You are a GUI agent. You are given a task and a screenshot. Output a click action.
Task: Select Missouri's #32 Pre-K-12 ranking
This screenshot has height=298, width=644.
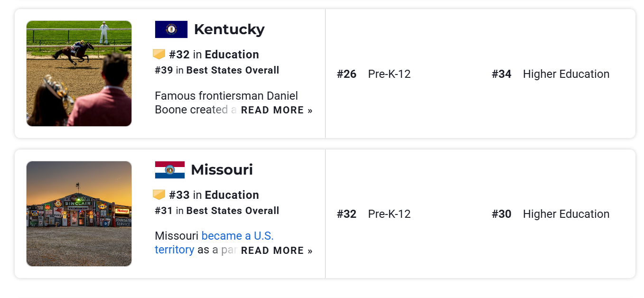[x=373, y=214]
